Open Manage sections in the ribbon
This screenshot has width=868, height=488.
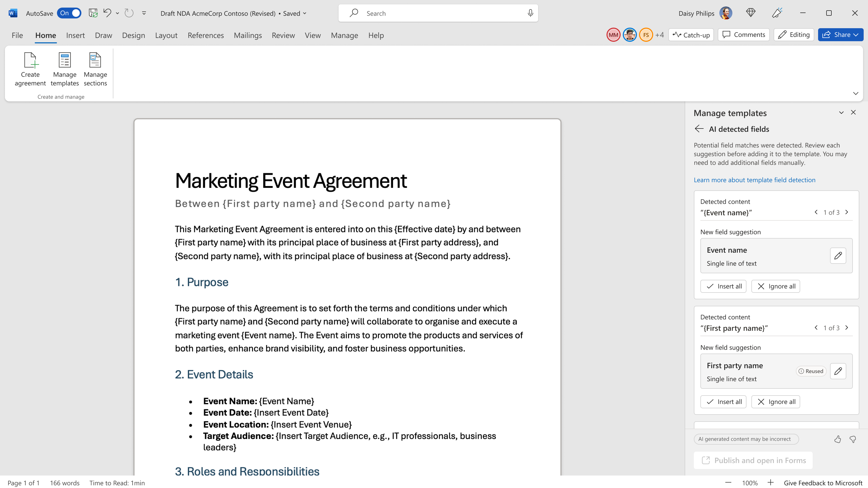point(95,69)
